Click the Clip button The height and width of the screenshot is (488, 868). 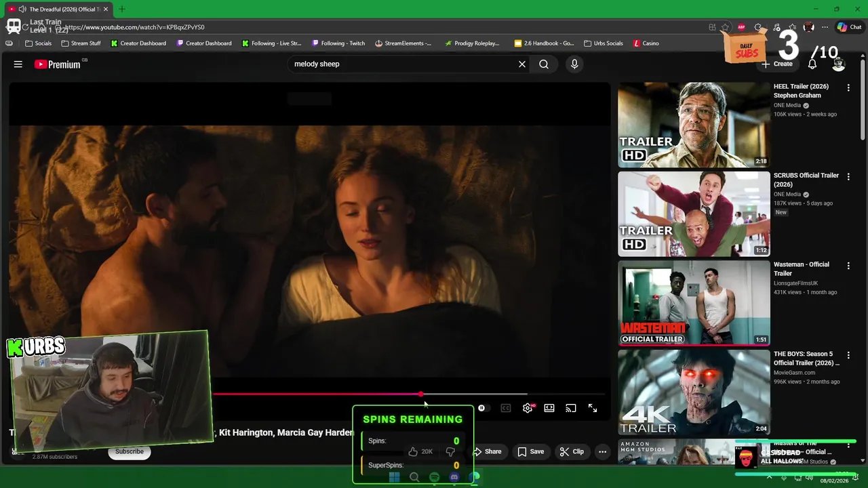click(x=572, y=451)
